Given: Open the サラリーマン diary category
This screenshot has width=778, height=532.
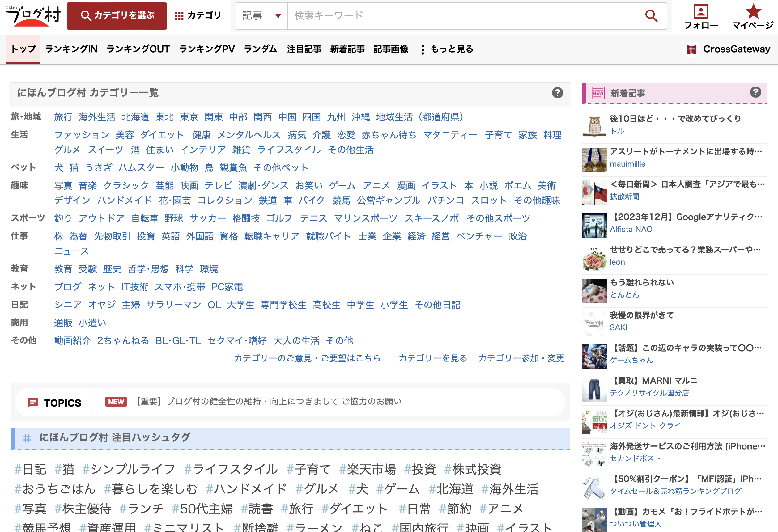Looking at the screenshot, I should point(174,305).
